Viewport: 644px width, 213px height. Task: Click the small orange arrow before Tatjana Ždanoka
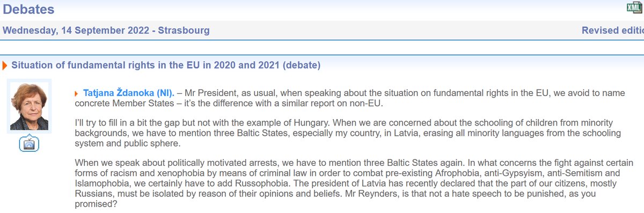(77, 93)
